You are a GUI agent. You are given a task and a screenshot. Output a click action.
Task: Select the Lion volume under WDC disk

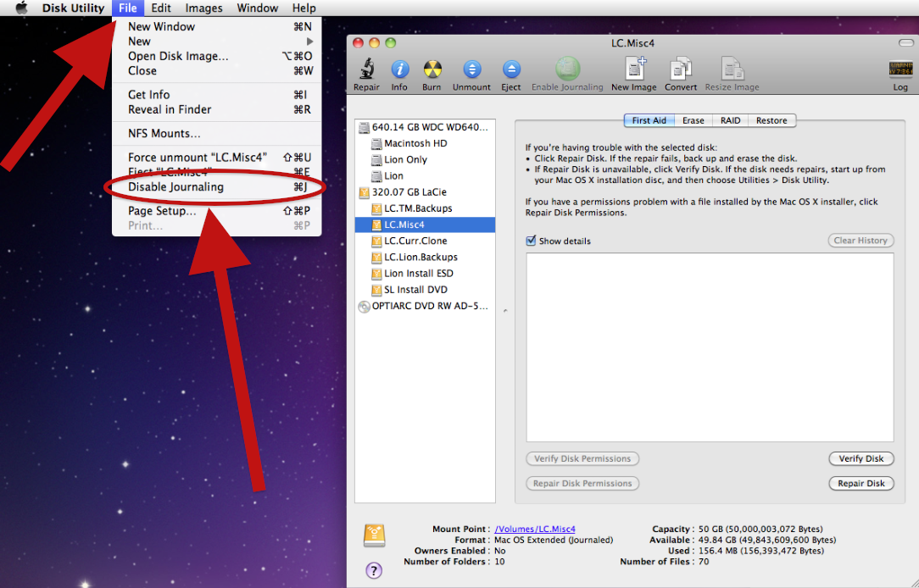[425, 175]
